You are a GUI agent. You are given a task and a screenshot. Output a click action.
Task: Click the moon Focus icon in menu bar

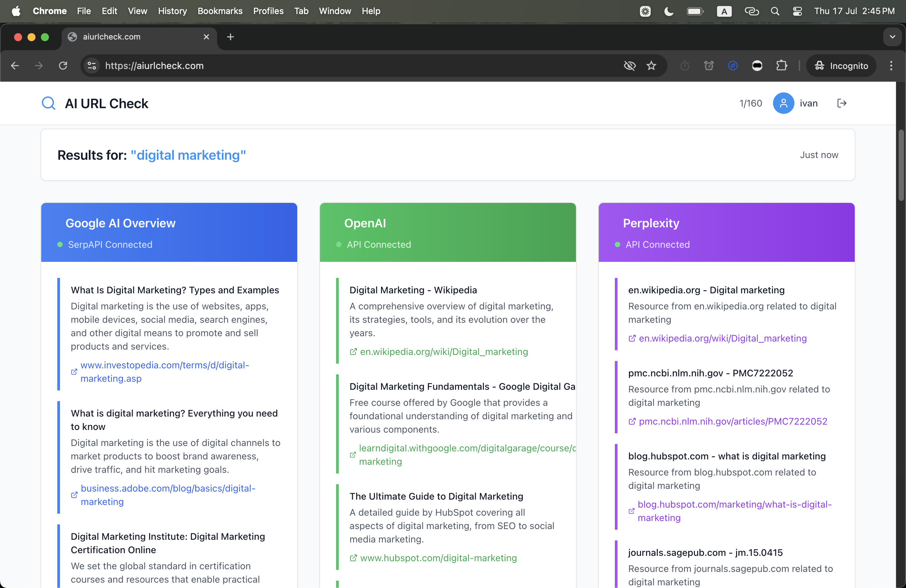pyautogui.click(x=668, y=11)
